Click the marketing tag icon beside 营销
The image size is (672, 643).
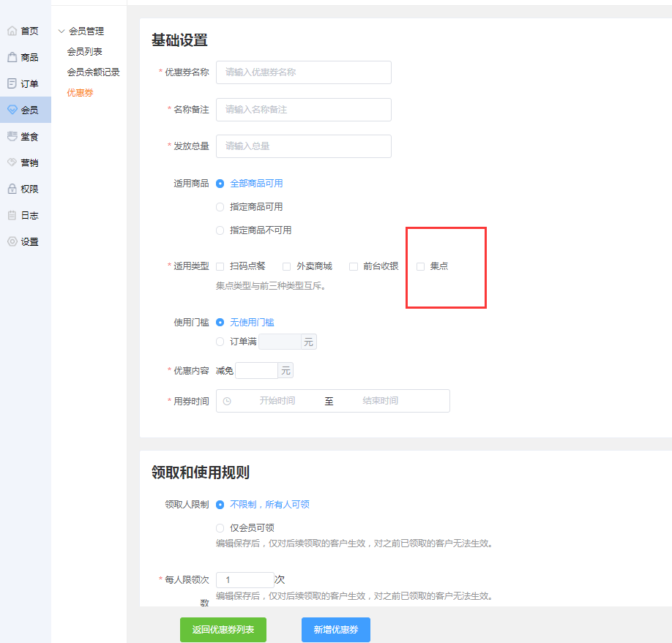point(12,162)
